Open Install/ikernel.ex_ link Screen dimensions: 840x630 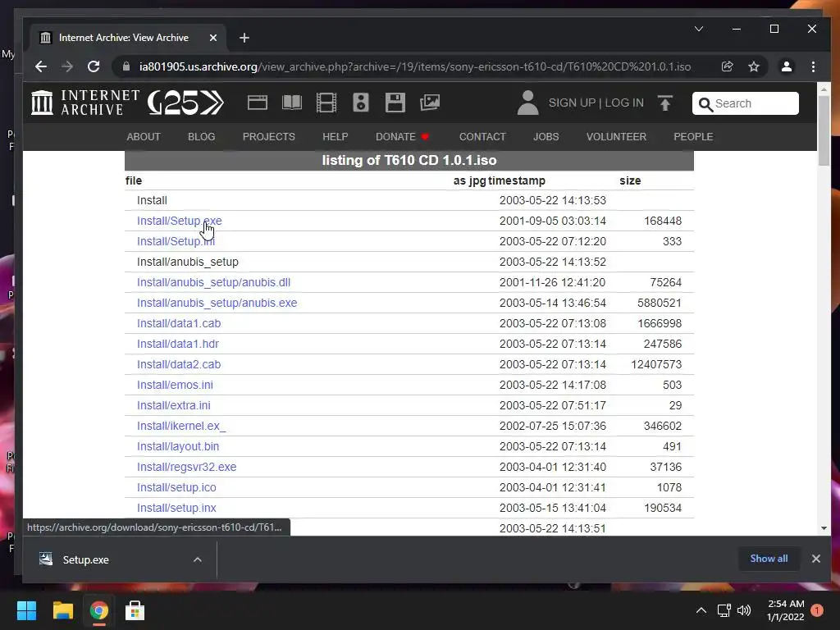181,426
